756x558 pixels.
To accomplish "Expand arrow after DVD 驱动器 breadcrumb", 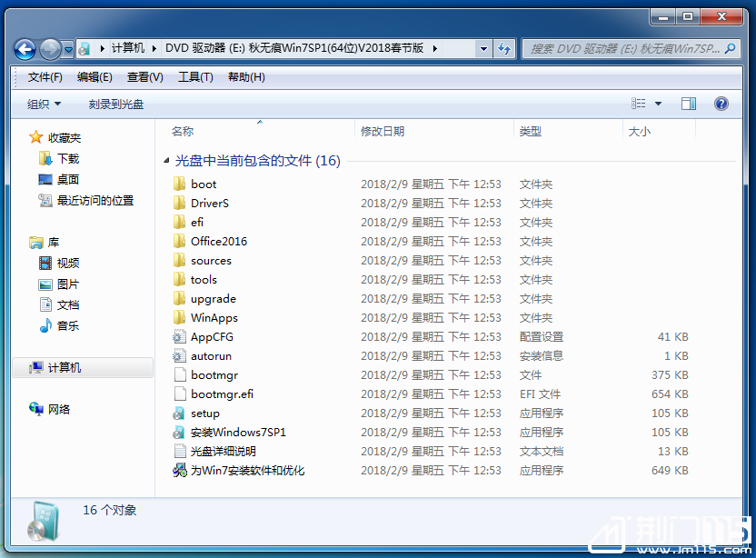I will [x=435, y=48].
